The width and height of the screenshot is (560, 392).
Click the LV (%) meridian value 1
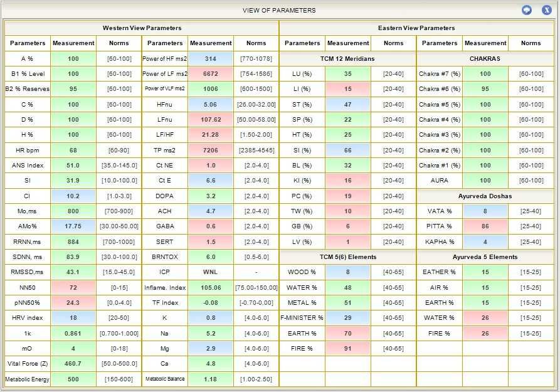coord(348,242)
